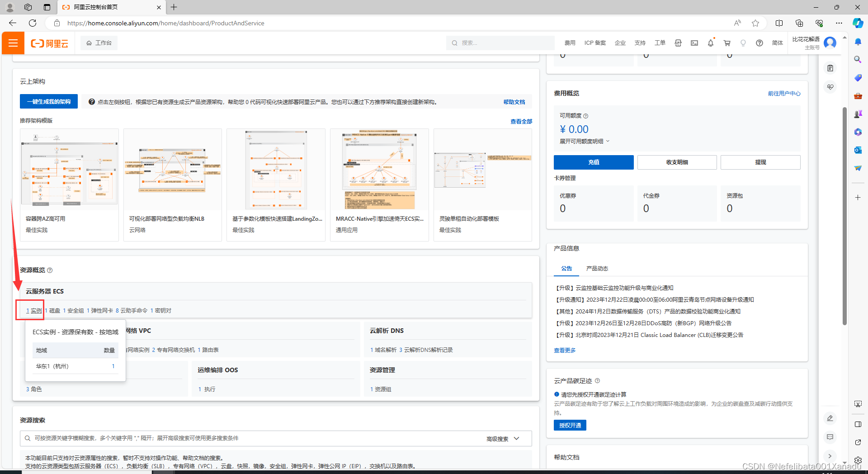Open the help question mark icon

[759, 43]
